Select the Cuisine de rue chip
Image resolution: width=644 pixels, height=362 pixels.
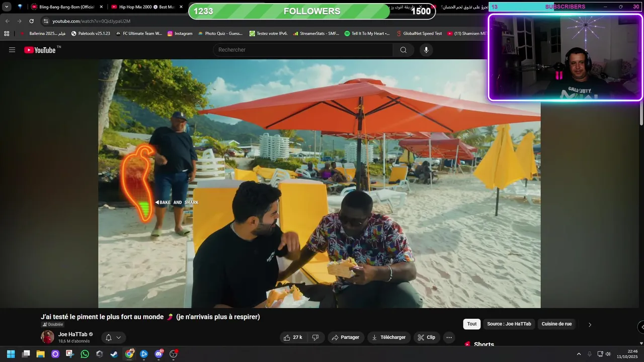(556, 324)
